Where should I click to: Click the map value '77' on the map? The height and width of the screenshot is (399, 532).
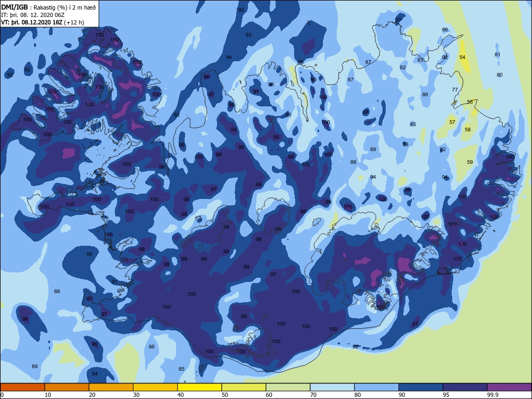(x=455, y=89)
